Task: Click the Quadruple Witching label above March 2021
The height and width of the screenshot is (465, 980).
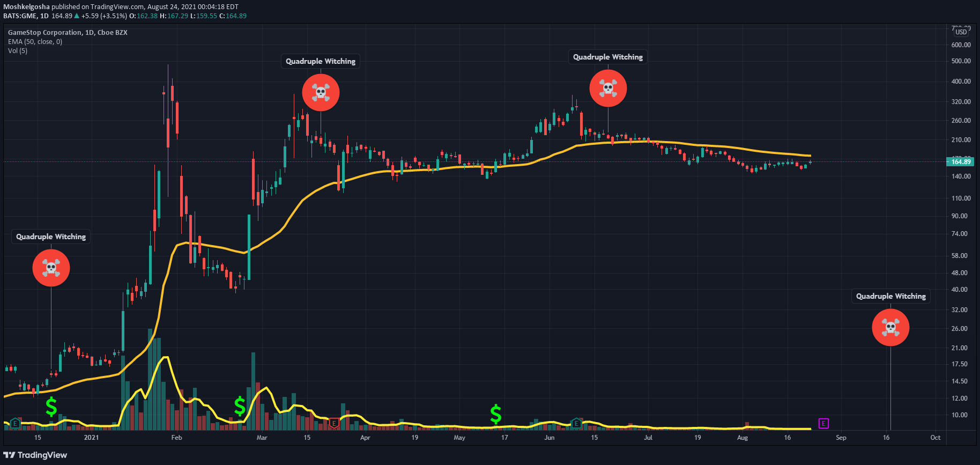Action: (x=321, y=61)
